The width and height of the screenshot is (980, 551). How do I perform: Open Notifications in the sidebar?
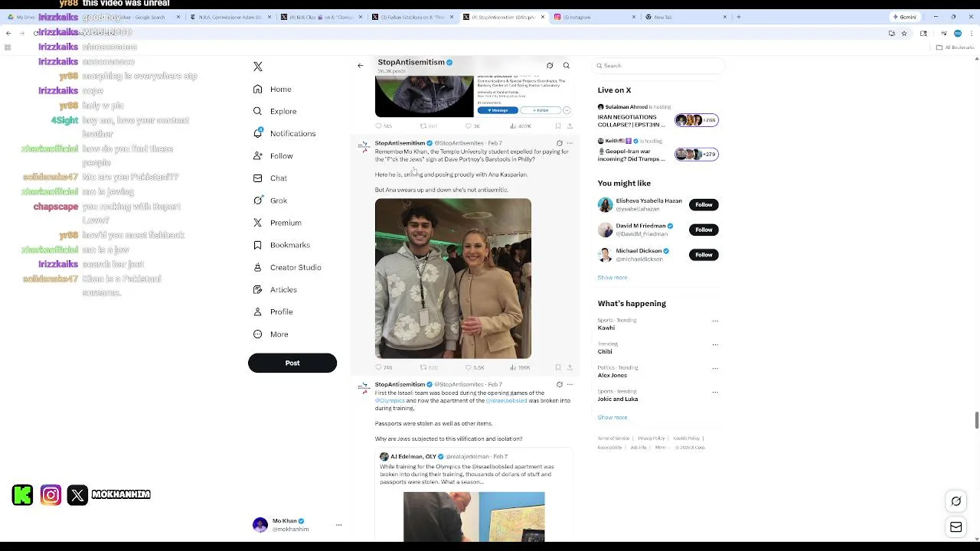284,133
